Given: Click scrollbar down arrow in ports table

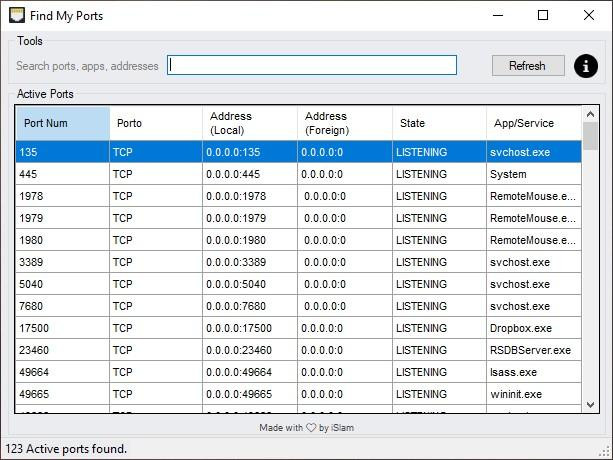Looking at the screenshot, I should (590, 405).
